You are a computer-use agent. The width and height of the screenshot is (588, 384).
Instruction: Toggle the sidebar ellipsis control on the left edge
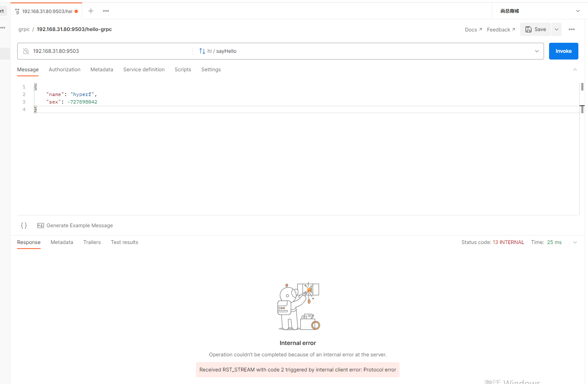[x=3, y=27]
